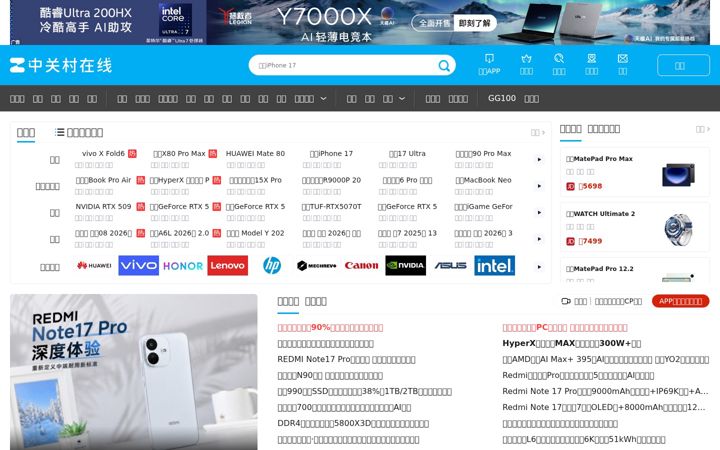Open the HONOR brand logo
720x450 pixels.
click(x=183, y=265)
